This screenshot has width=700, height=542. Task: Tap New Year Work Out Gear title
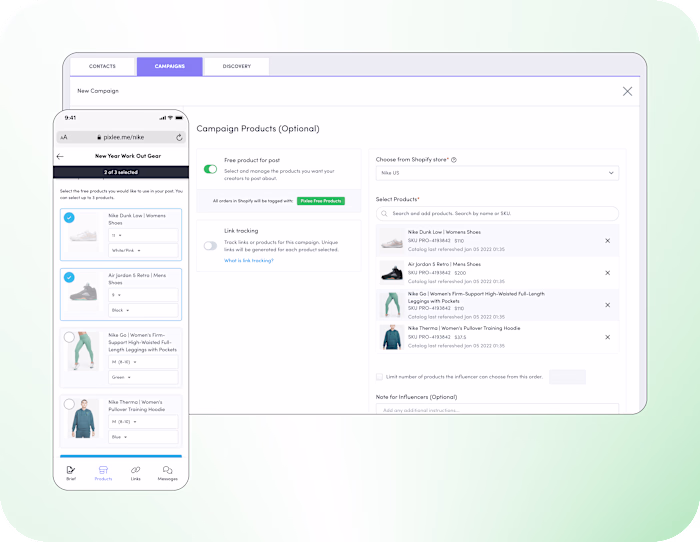pyautogui.click(x=128, y=156)
